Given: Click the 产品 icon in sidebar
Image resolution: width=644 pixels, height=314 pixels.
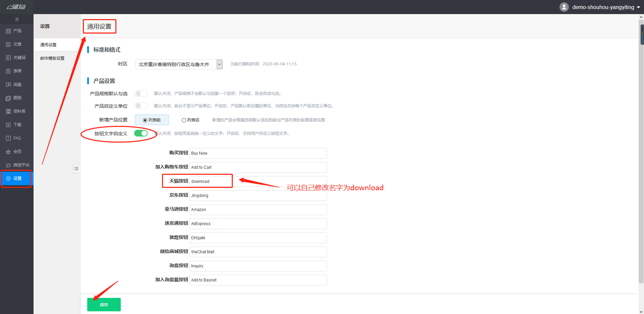Looking at the screenshot, I should 8,31.
